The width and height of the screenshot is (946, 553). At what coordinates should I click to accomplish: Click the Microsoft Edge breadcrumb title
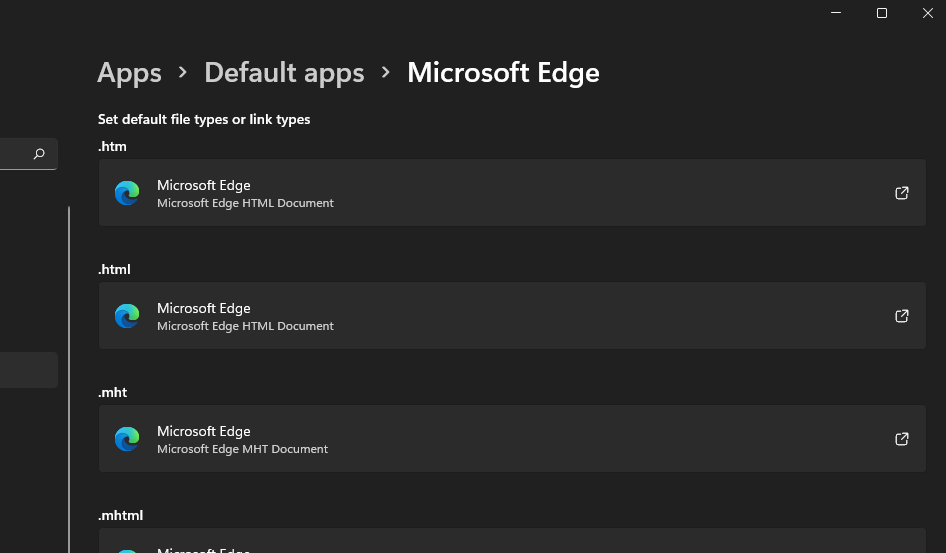pos(503,73)
